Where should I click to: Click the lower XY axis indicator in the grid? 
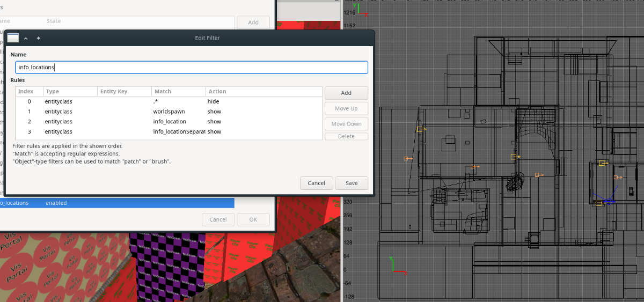pyautogui.click(x=396, y=266)
